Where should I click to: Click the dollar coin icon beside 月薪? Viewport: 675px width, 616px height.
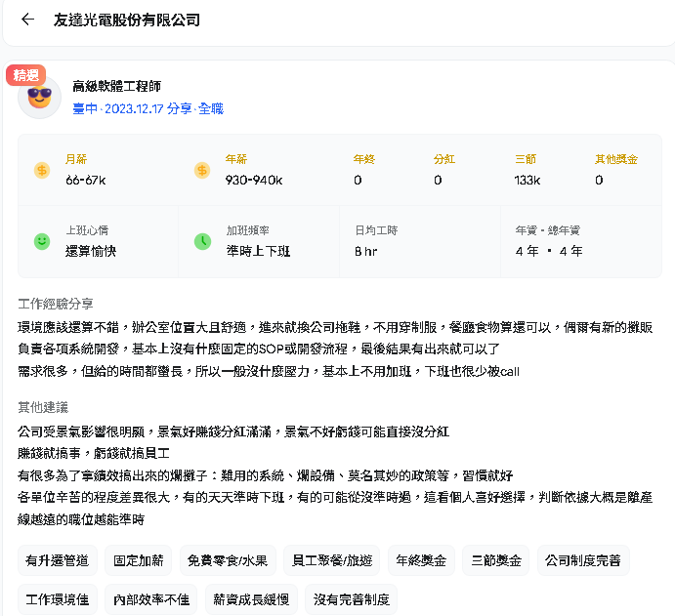coord(42,170)
